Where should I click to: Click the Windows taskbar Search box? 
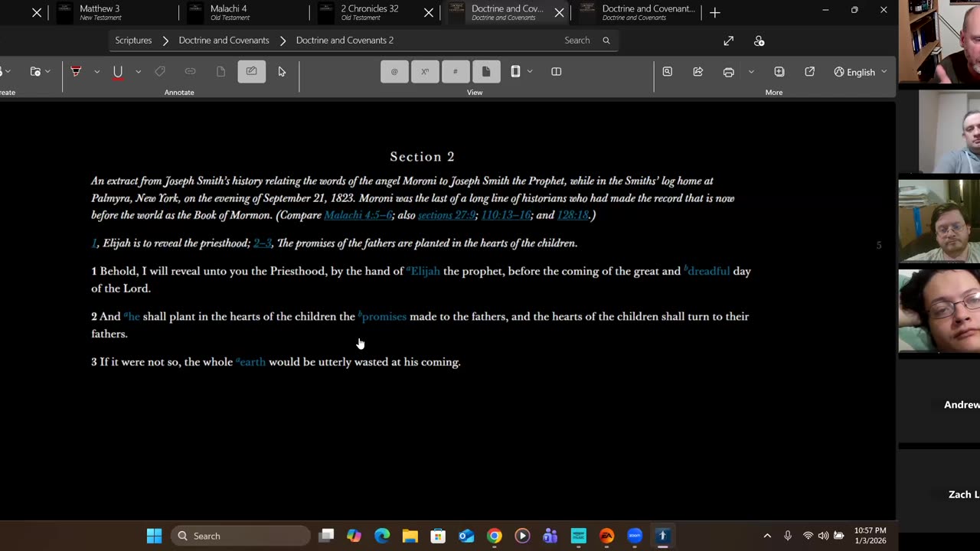click(240, 536)
